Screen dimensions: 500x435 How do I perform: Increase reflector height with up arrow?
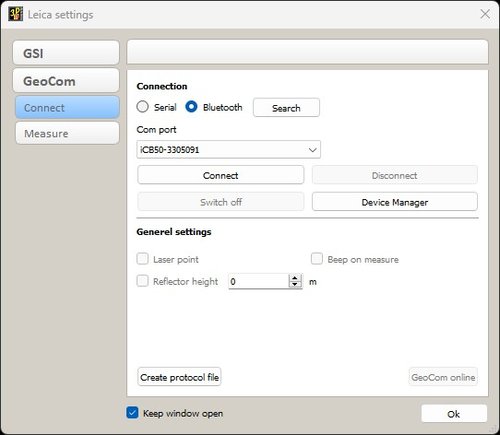click(x=295, y=278)
